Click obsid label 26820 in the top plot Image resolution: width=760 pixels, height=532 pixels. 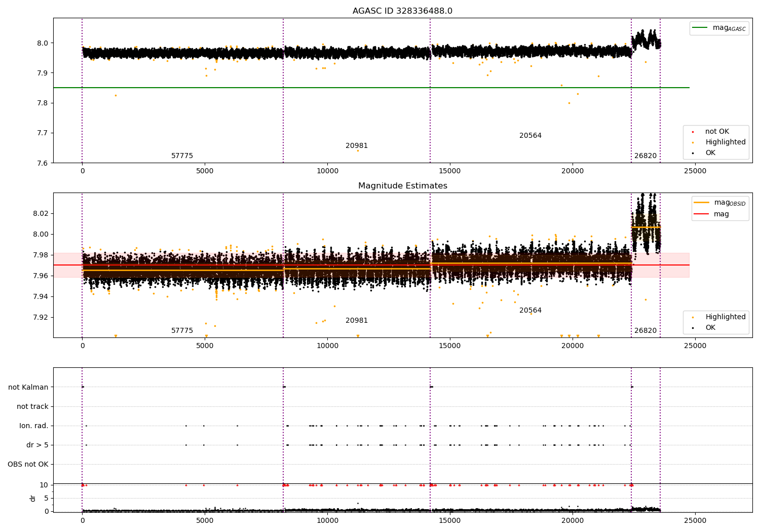(645, 156)
